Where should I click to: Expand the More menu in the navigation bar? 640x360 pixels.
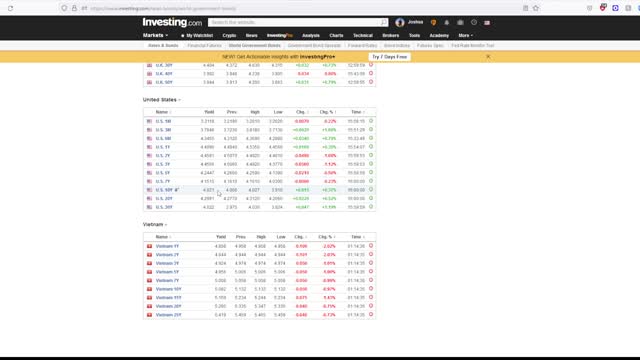tap(465, 36)
